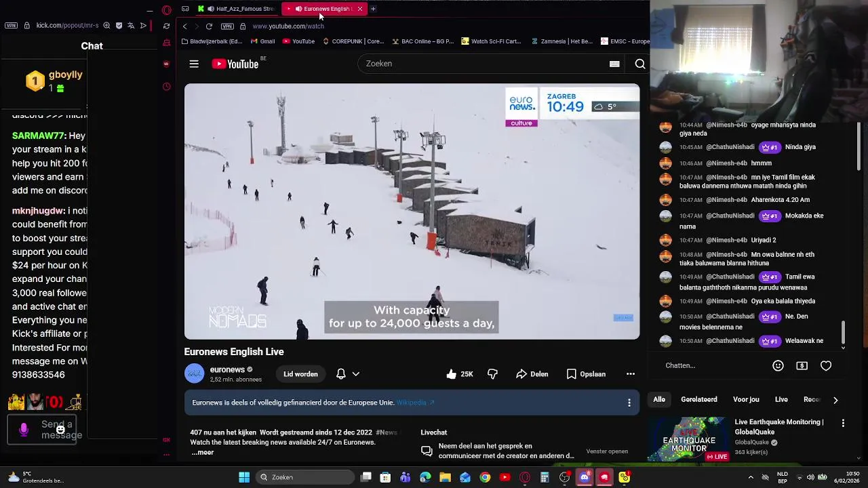Open the YouTube hamburger guide menu
The width and height of the screenshot is (868, 488).
pyautogui.click(x=194, y=64)
